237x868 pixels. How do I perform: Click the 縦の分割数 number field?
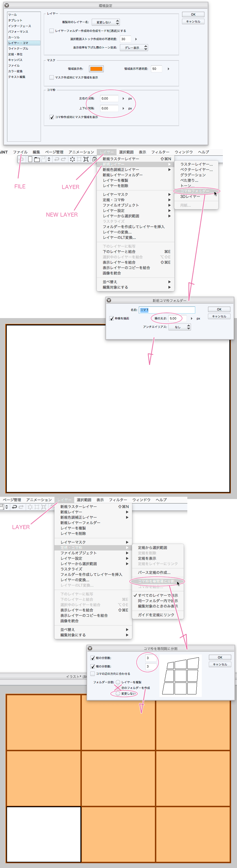click(x=151, y=658)
